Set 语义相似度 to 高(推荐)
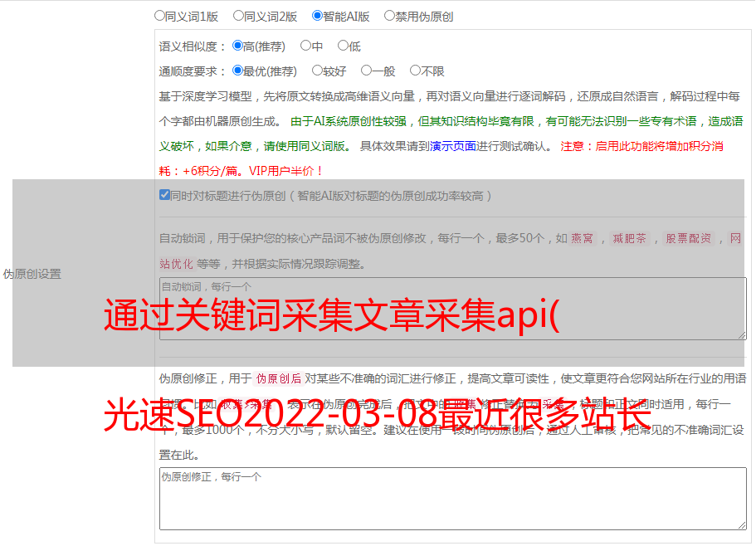This screenshot has width=756, height=546. click(237, 46)
